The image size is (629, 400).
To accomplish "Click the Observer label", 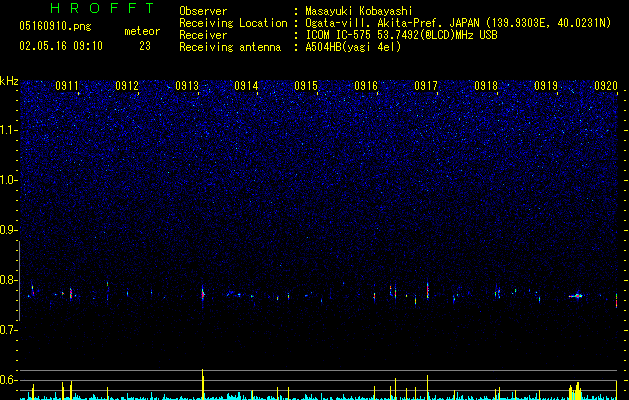I will coord(203,11).
